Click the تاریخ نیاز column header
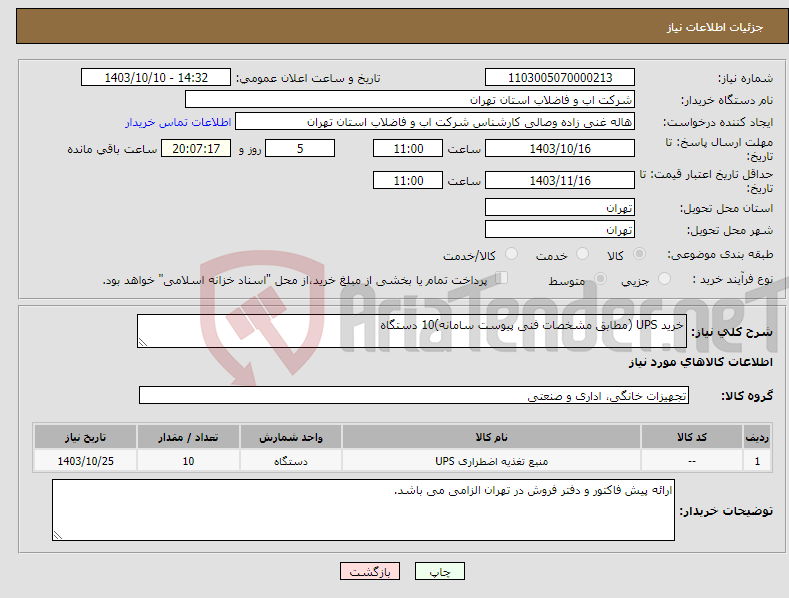The height and width of the screenshot is (598, 789). (86, 437)
